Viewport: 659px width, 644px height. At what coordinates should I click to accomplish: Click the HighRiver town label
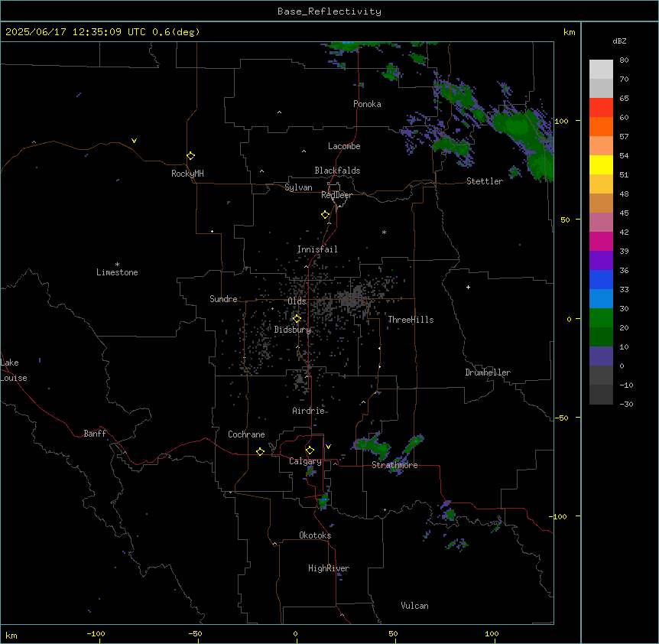coord(329,568)
